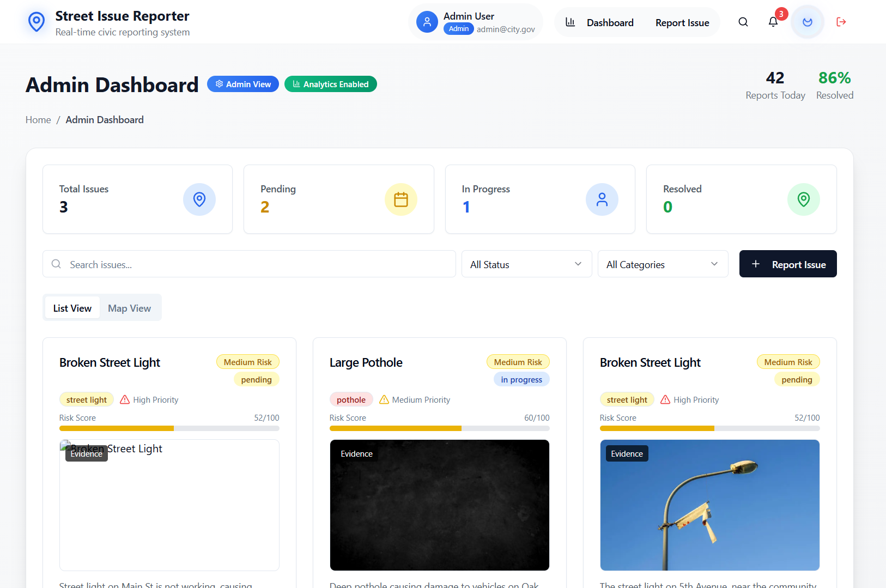886x588 pixels.
Task: Open the All Status dropdown
Action: pos(526,264)
